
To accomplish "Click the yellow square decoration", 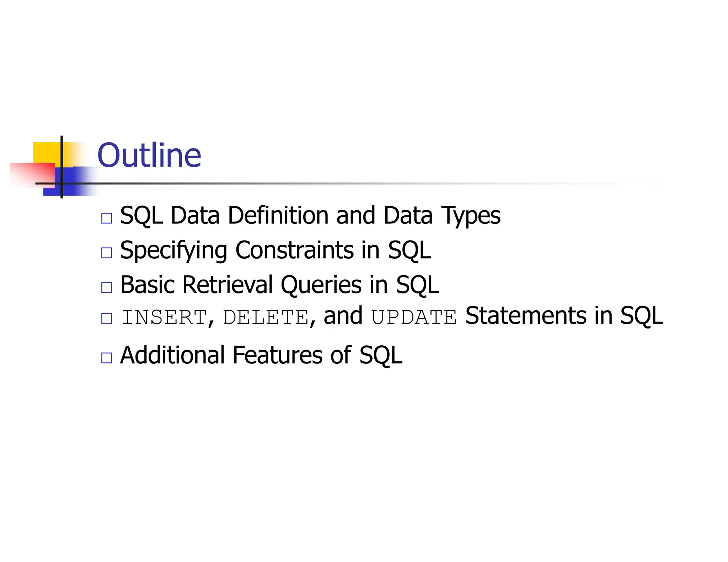I will tap(47, 153).
